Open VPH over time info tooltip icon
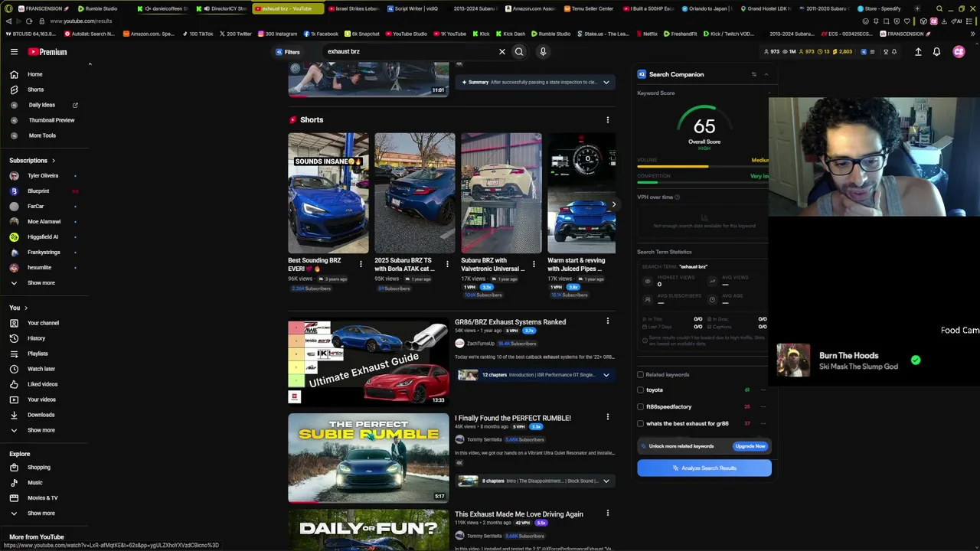 click(677, 197)
